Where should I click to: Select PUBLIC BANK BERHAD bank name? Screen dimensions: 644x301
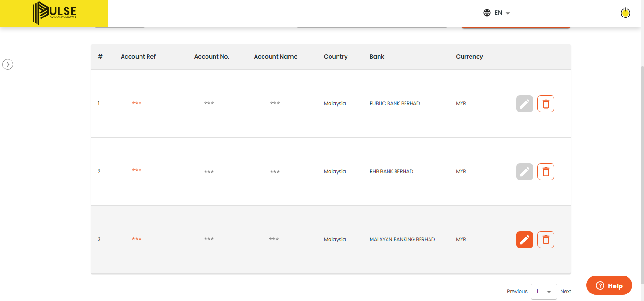(395, 103)
